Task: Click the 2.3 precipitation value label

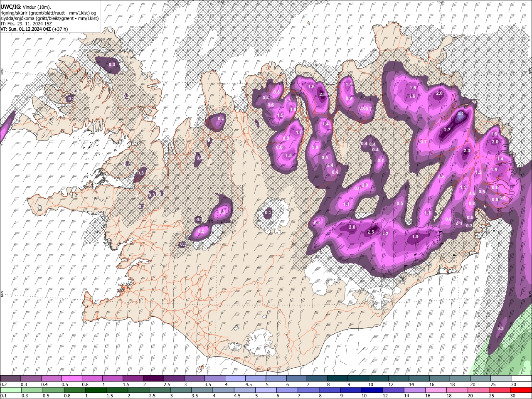Action: [467, 151]
